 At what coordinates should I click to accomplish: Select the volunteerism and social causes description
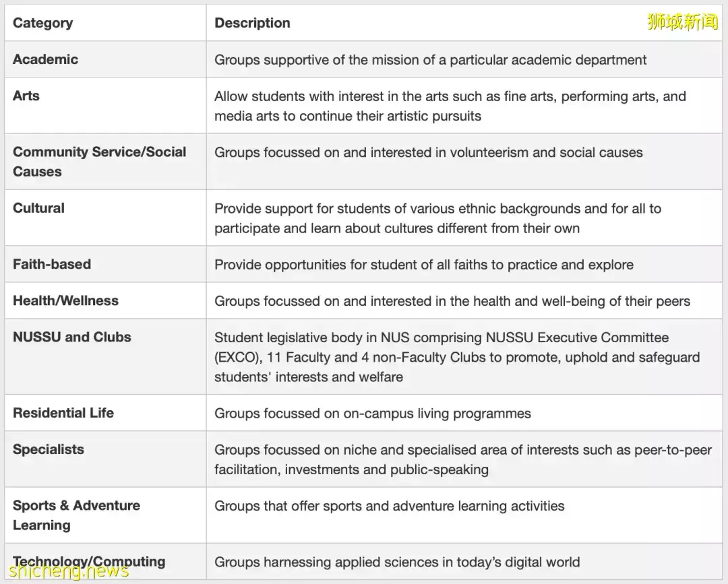429,152
